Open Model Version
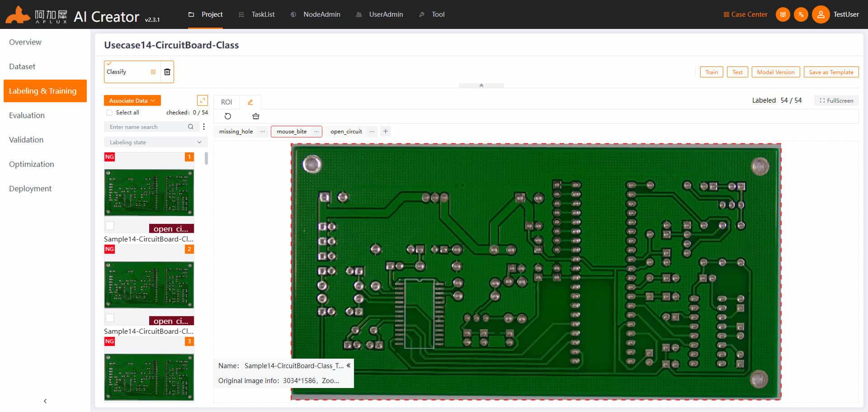 [776, 72]
